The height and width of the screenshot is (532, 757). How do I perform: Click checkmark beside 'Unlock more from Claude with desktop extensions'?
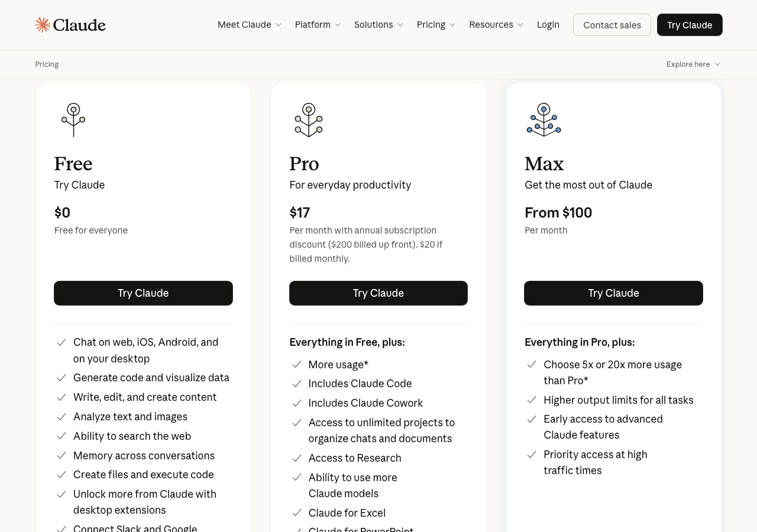(x=61, y=494)
